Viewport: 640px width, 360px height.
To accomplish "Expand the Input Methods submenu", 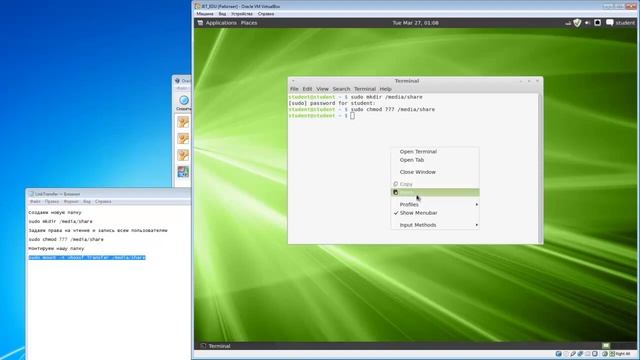I will (435, 225).
